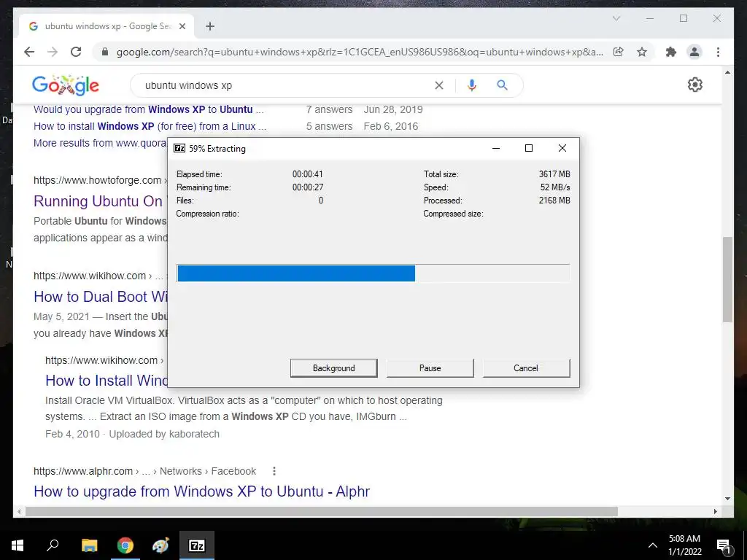Open the clock showing 5:08 AM
Image resolution: width=747 pixels, height=560 pixels.
[684, 545]
